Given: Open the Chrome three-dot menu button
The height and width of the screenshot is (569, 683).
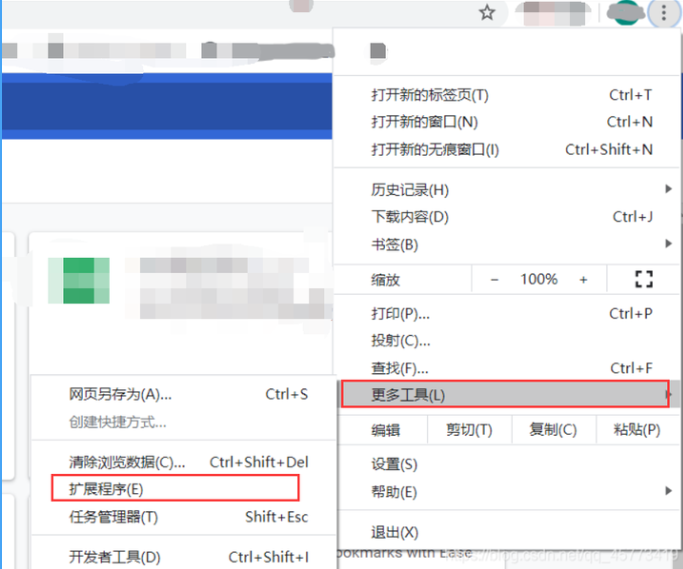Looking at the screenshot, I should pos(662,13).
